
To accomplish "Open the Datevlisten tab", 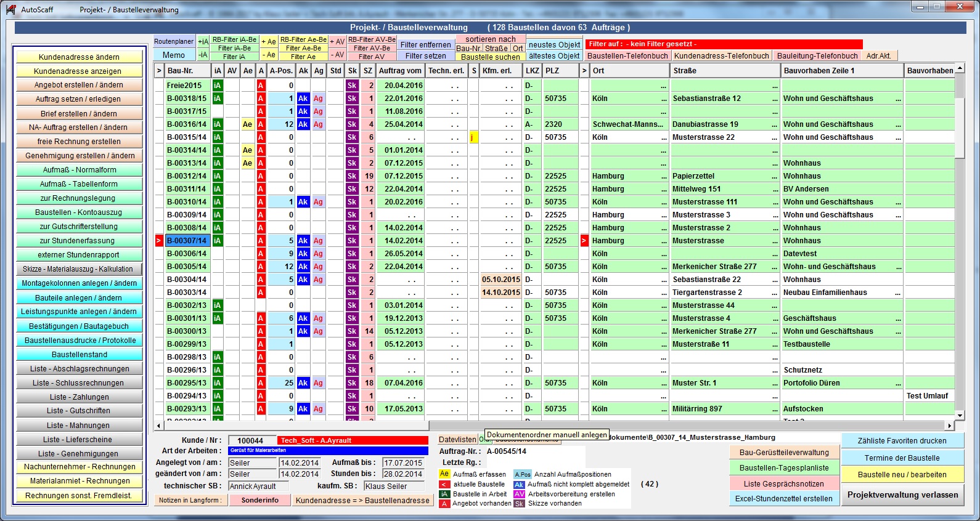I will click(x=457, y=439).
